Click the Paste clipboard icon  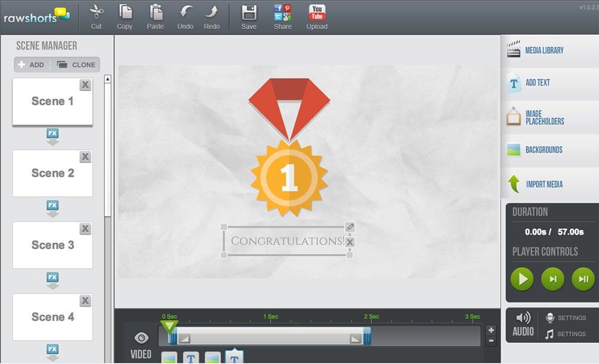point(156,13)
